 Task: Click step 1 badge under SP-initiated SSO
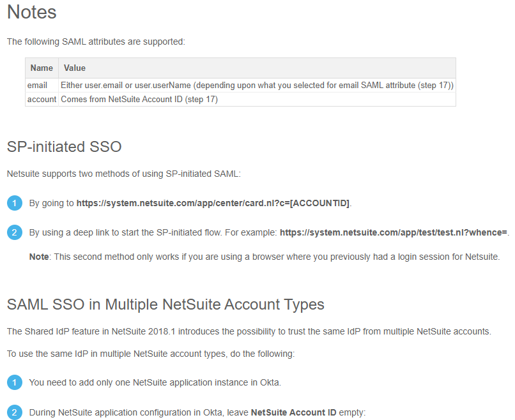14,204
